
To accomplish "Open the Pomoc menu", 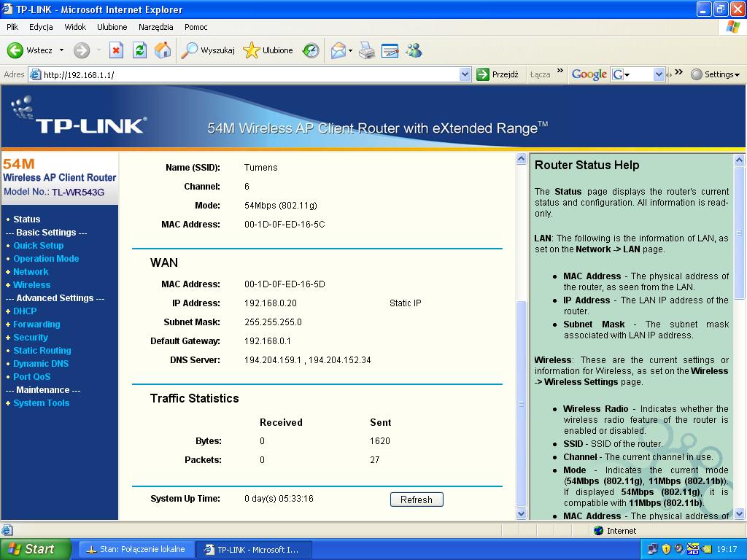I will click(196, 27).
